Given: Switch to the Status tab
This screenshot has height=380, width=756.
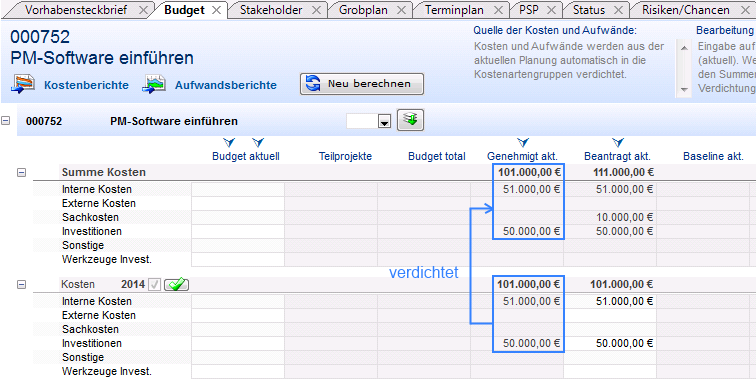Looking at the screenshot, I should [x=589, y=10].
